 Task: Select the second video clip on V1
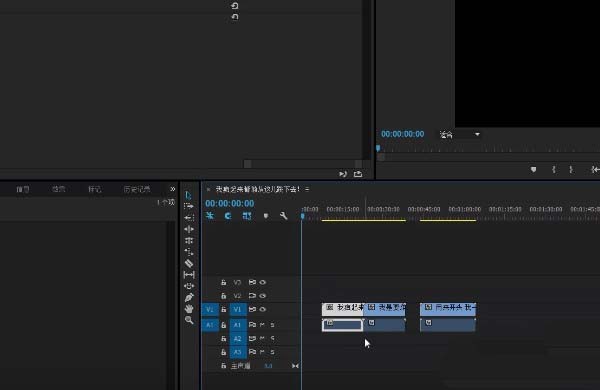(384, 309)
